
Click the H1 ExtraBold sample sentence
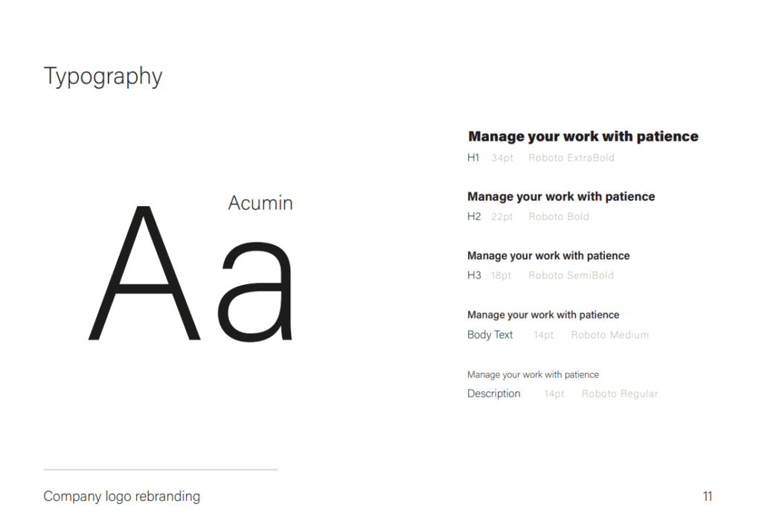click(583, 136)
